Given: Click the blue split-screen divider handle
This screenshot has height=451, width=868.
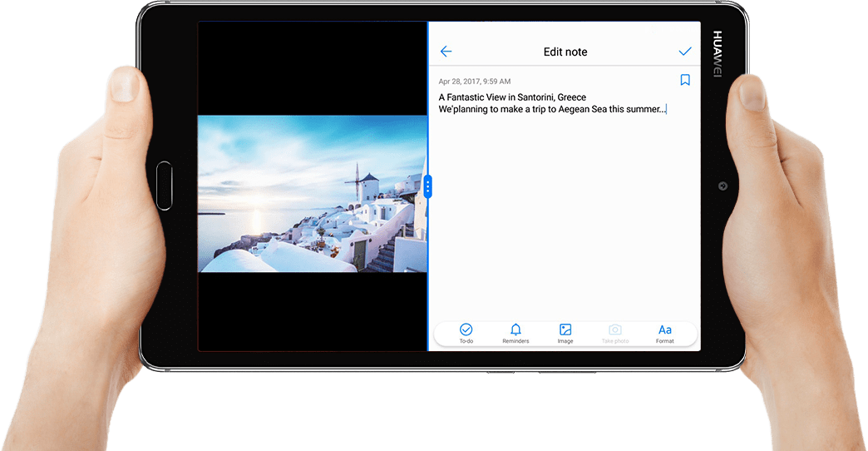Looking at the screenshot, I should 427,186.
